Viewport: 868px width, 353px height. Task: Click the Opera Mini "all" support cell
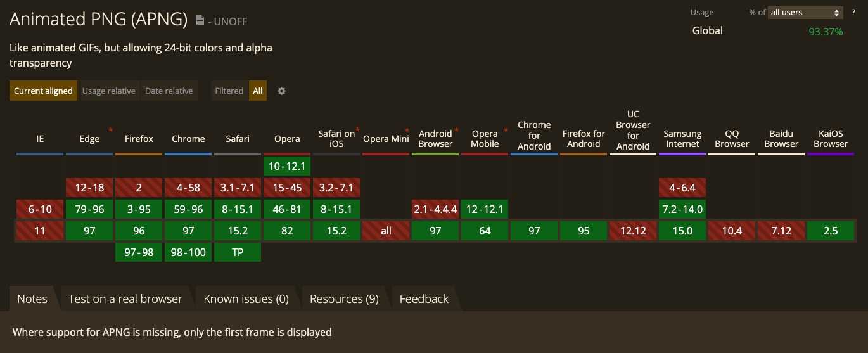386,231
